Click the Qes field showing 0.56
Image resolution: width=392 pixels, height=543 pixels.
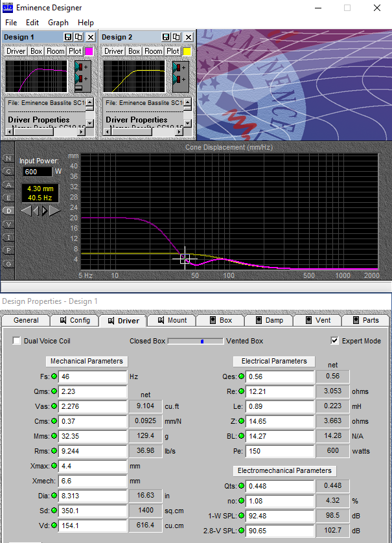tap(280, 376)
